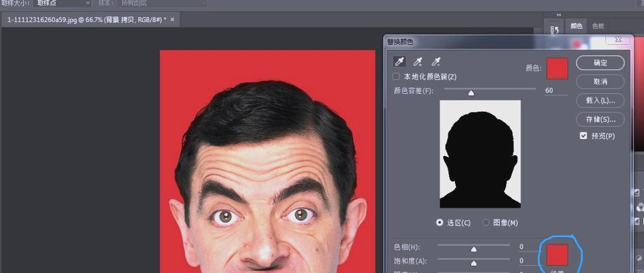Viewport: 644px width, 273px height.
Task: Click the black silhouette selection preview
Action: [480, 153]
